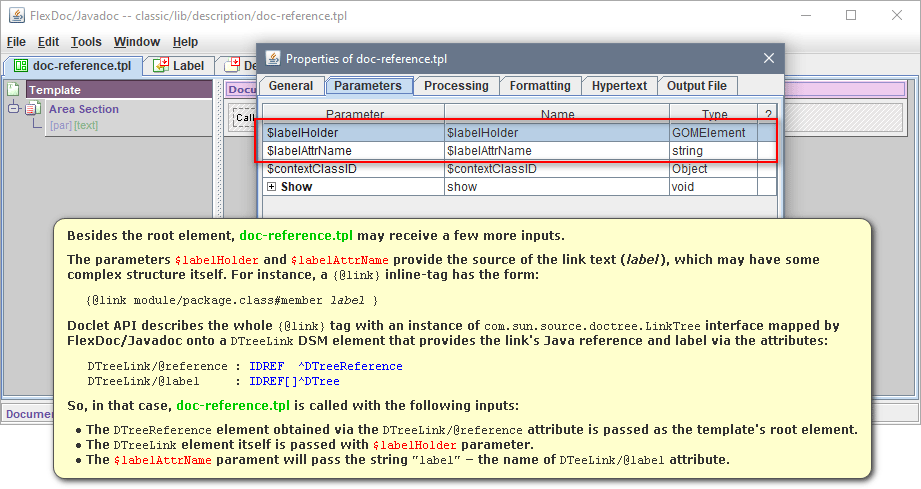
Task: Click the Java icon in Properties dialog title
Action: pyautogui.click(x=272, y=59)
